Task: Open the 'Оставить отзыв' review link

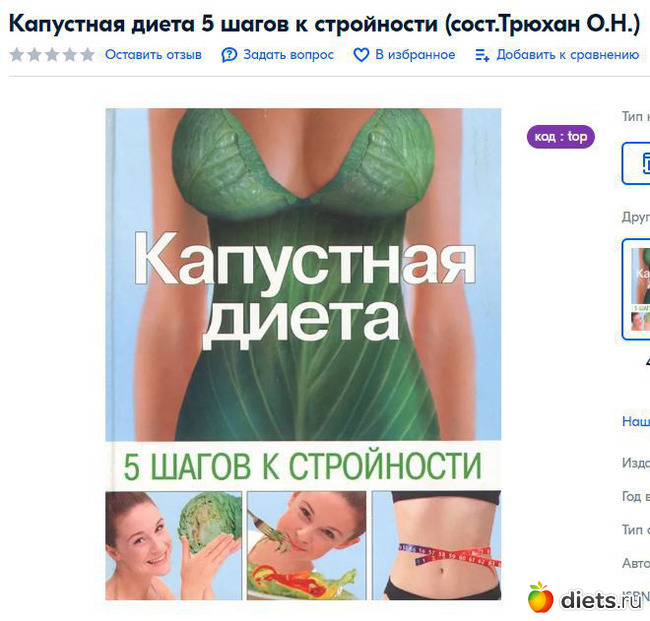Action: point(153,55)
